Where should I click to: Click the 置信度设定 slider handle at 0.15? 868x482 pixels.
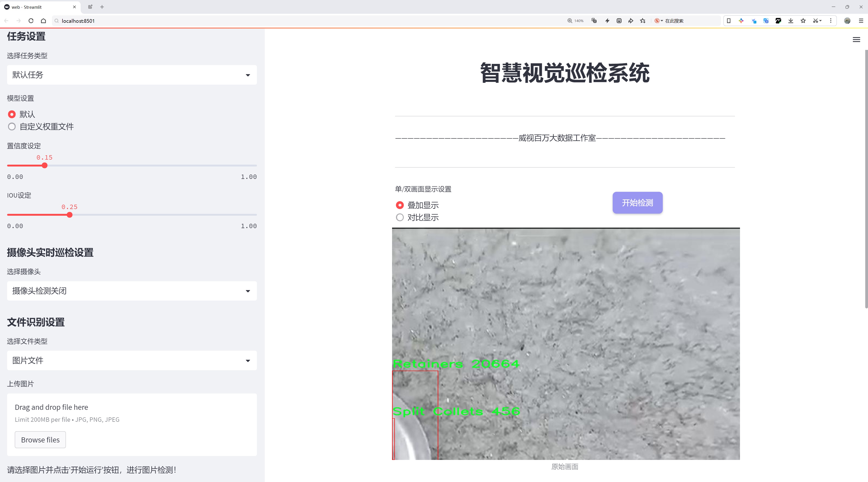pos(45,166)
